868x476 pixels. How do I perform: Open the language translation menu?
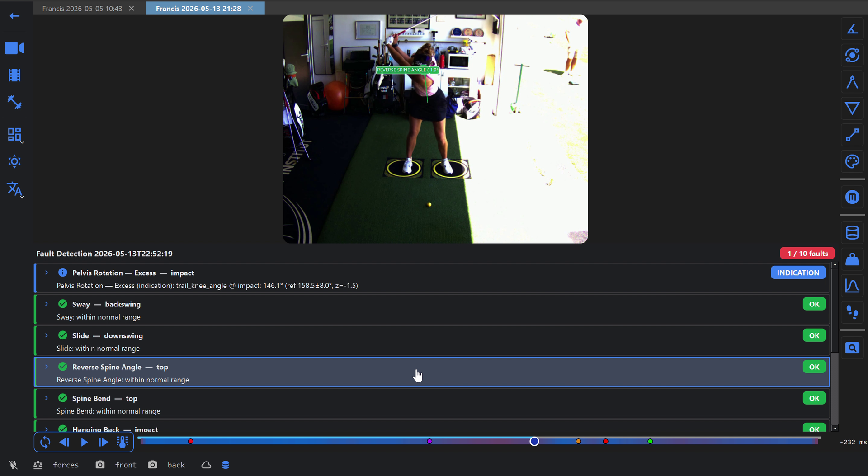click(14, 189)
